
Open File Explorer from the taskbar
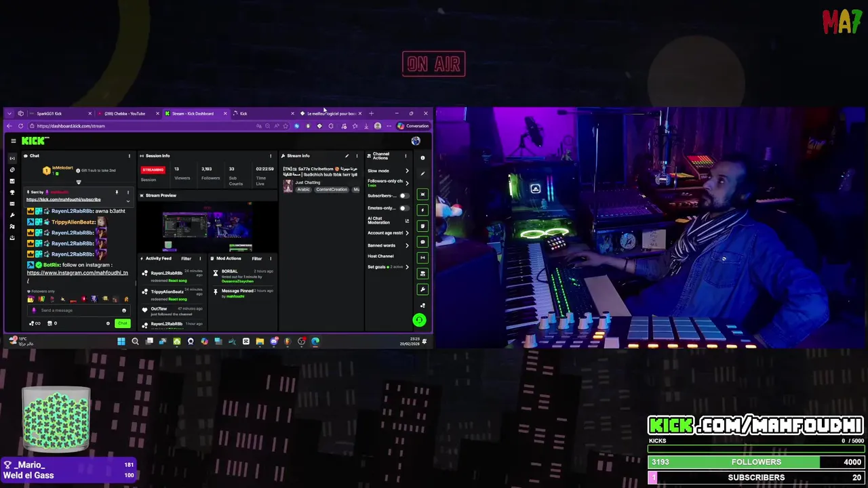pos(260,342)
